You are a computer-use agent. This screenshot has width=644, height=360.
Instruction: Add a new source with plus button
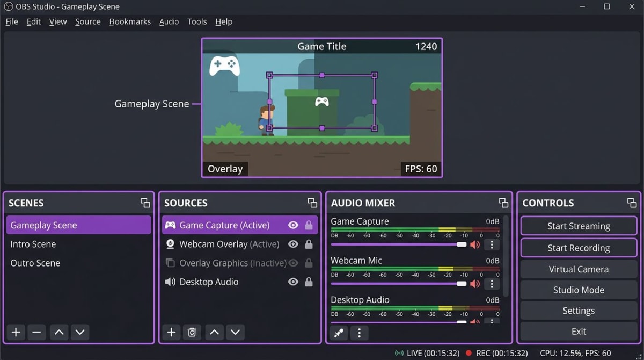171,332
